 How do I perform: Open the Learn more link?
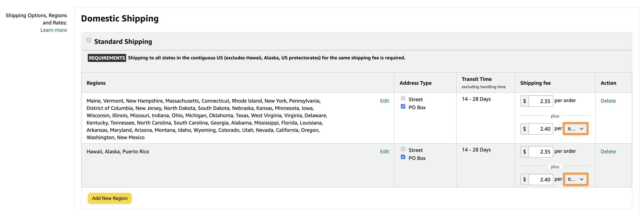tap(53, 30)
